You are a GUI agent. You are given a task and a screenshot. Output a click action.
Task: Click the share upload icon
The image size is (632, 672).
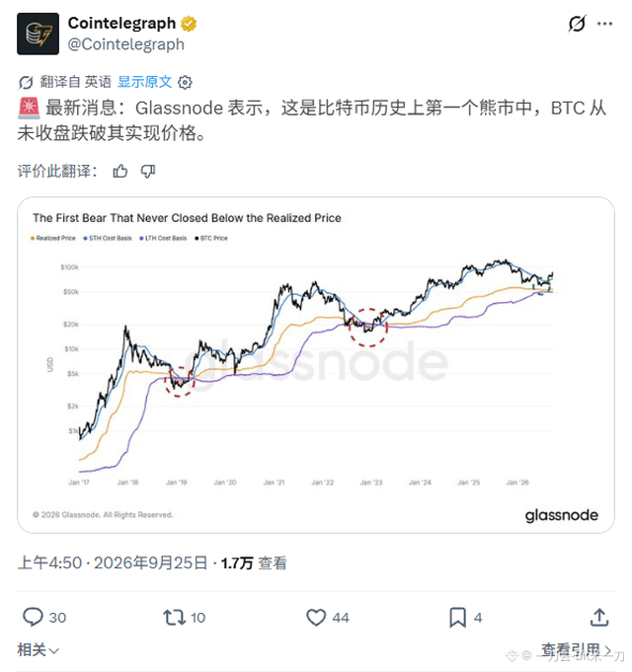coord(599,617)
